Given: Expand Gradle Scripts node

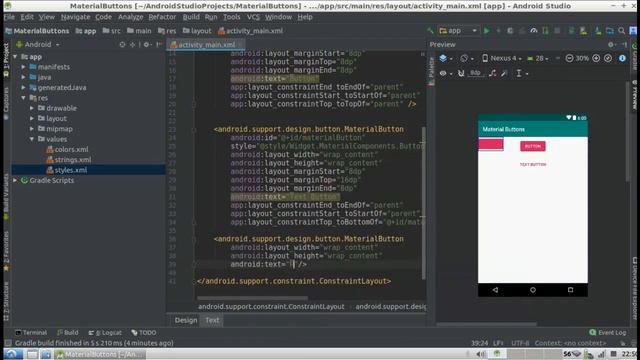Looking at the screenshot, I should tap(15, 180).
